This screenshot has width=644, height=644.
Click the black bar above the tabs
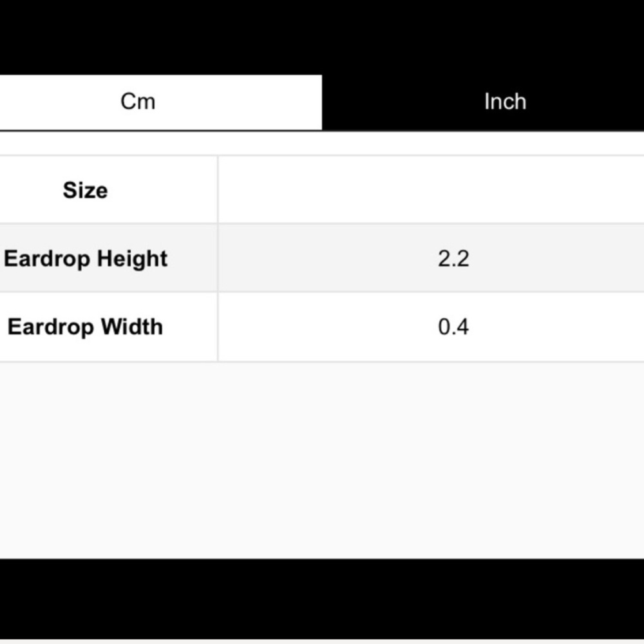click(322, 37)
